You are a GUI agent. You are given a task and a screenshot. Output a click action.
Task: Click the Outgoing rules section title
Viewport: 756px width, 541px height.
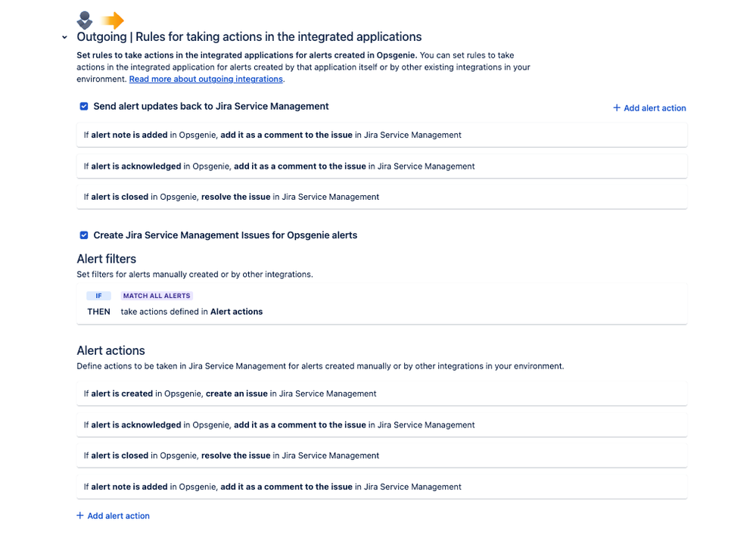tap(249, 36)
